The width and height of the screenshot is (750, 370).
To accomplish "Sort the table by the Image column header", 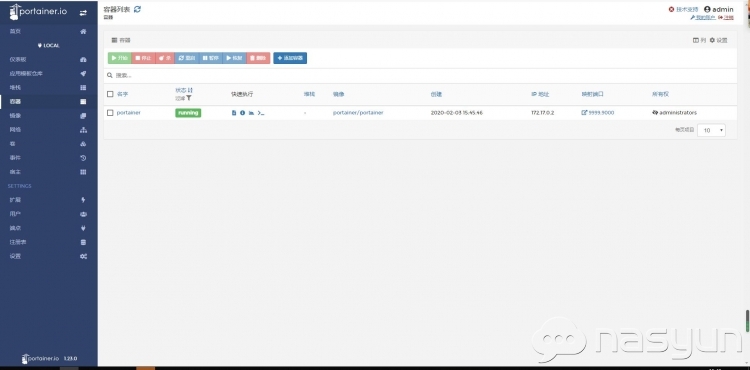I will point(339,94).
